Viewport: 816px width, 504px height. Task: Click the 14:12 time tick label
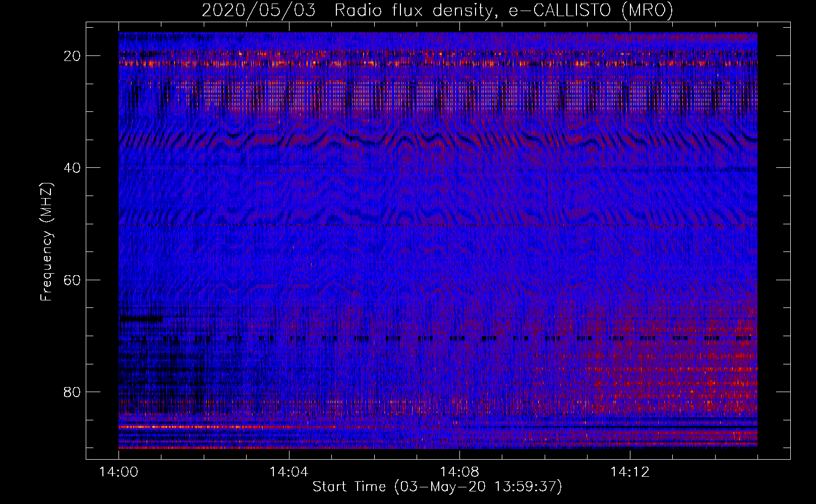click(629, 472)
